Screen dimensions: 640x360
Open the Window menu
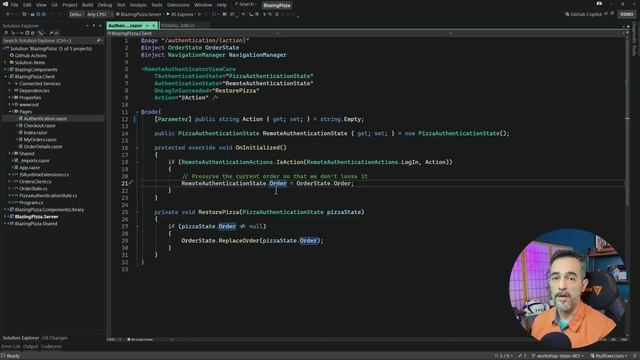[x=203, y=5]
